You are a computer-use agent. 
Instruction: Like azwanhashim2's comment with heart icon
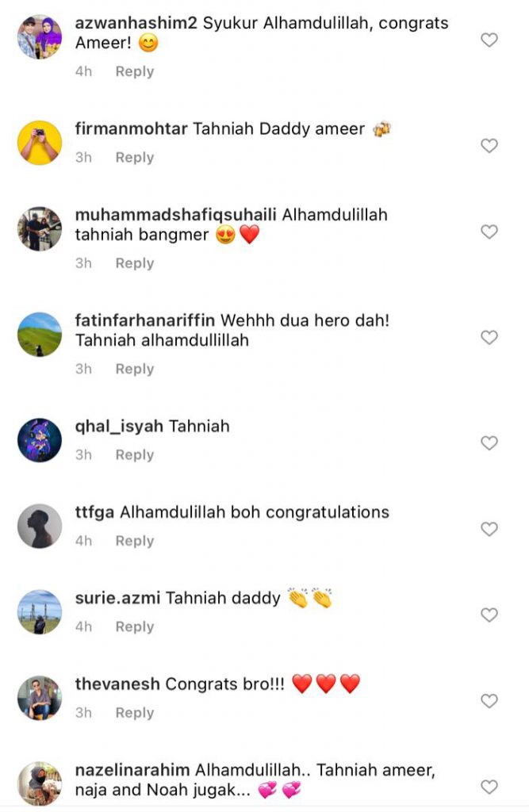click(489, 40)
